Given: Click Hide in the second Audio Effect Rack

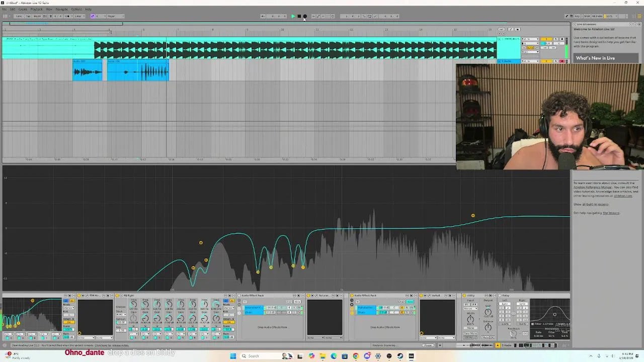Looking at the screenshot, I should coord(410,302).
